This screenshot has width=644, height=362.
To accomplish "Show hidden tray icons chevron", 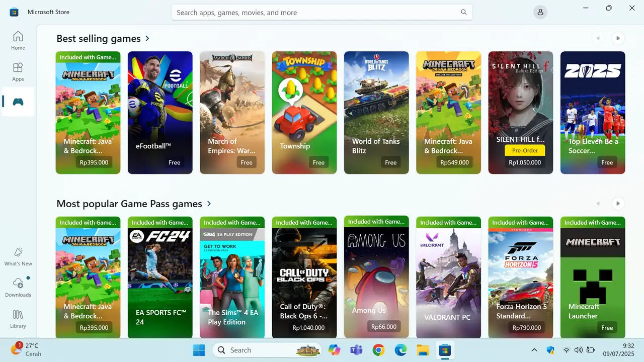I will [x=534, y=350].
